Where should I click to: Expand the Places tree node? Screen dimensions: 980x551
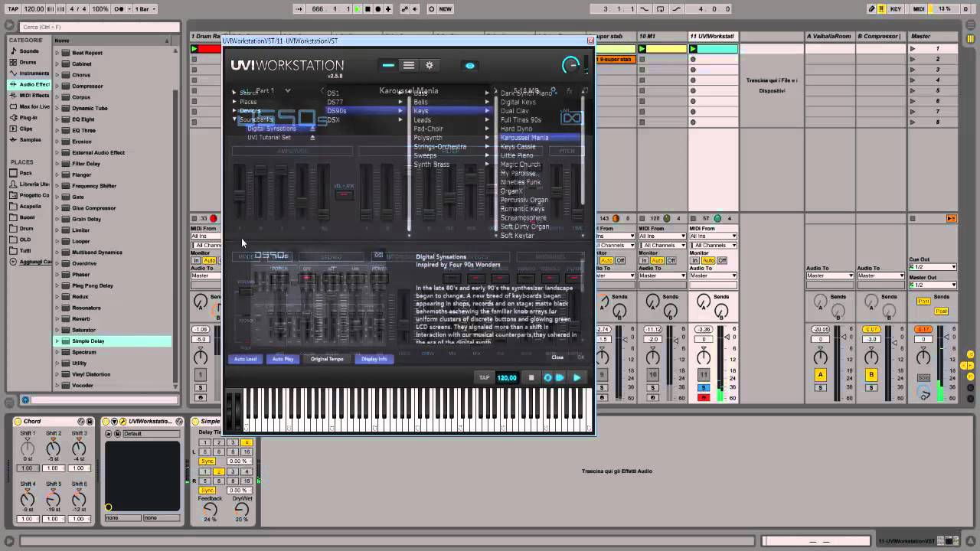tap(235, 102)
